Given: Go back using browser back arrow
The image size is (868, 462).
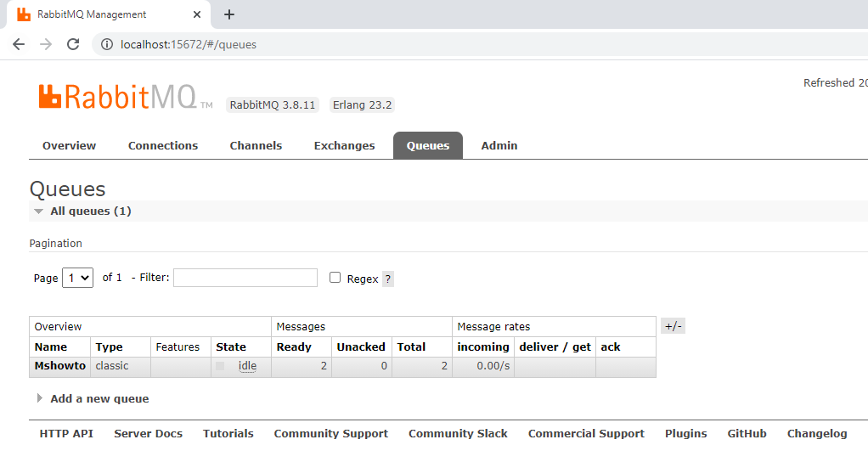Looking at the screenshot, I should pyautogui.click(x=19, y=44).
